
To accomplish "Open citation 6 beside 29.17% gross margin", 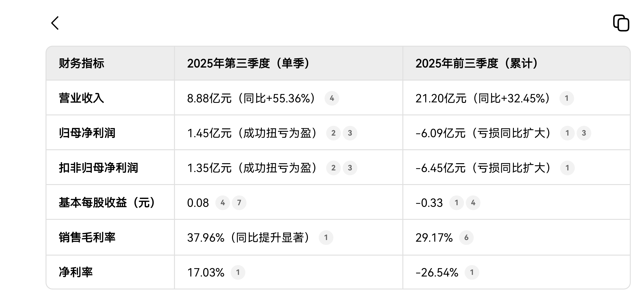I will (466, 237).
